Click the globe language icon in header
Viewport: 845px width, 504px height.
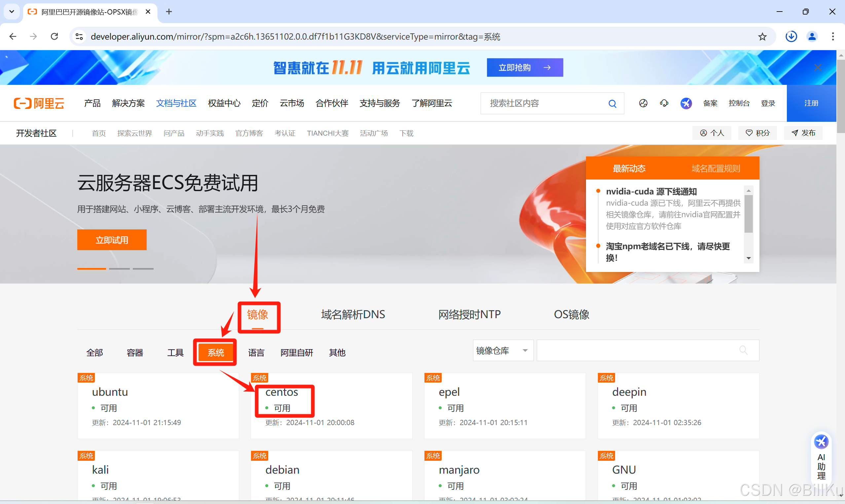tap(643, 103)
